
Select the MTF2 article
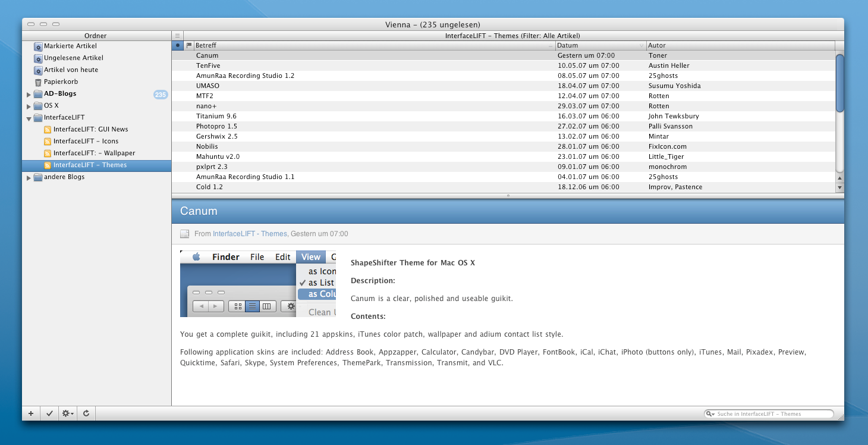tap(504, 96)
